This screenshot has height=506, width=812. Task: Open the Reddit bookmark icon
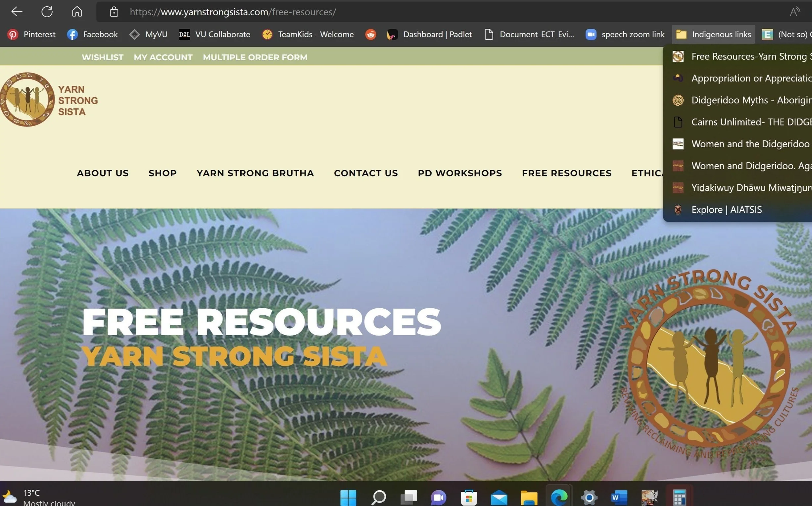pos(370,34)
